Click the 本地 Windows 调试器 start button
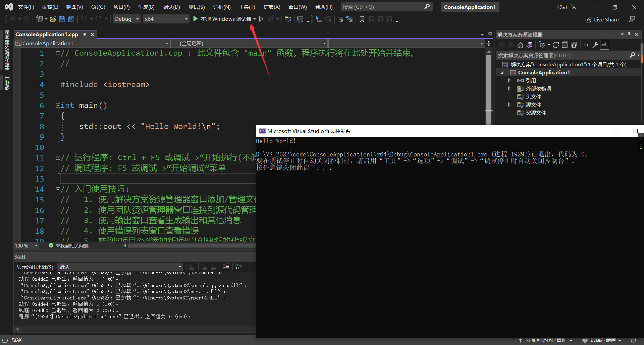Screen dimensions: 644x345 tap(222, 19)
